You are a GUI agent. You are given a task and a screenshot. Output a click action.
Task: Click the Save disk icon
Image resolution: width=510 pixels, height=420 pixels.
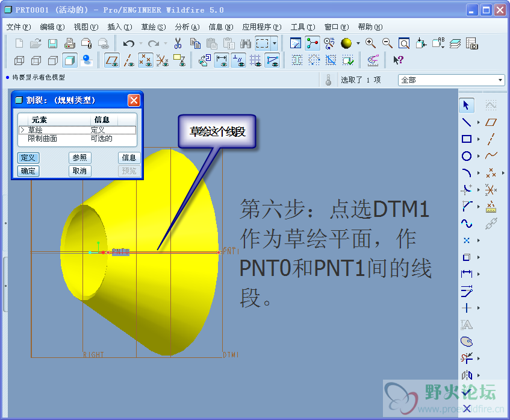click(x=53, y=43)
